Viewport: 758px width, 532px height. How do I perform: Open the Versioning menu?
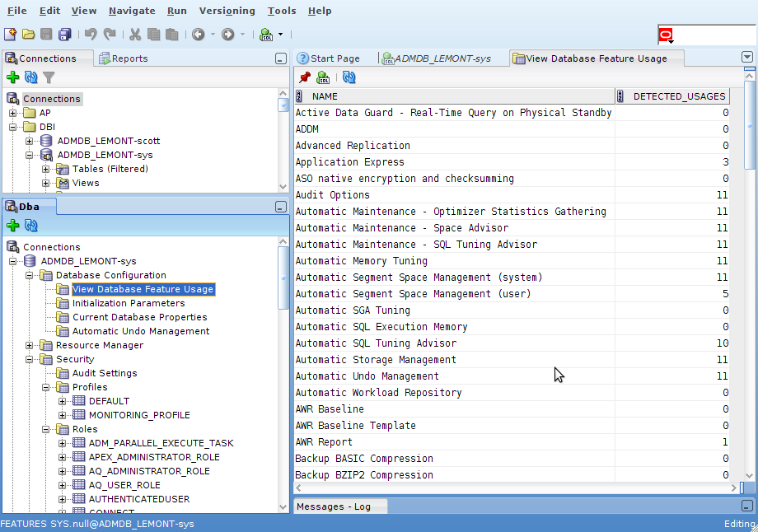[227, 11]
